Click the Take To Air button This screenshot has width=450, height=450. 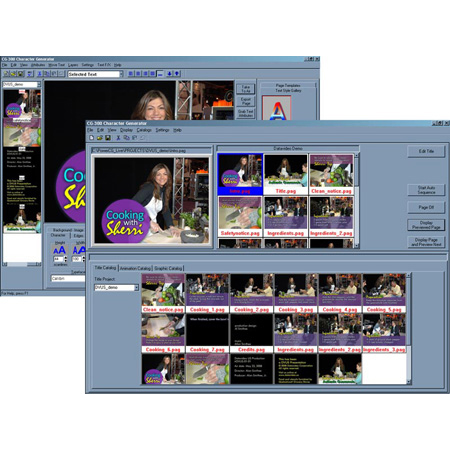click(246, 89)
